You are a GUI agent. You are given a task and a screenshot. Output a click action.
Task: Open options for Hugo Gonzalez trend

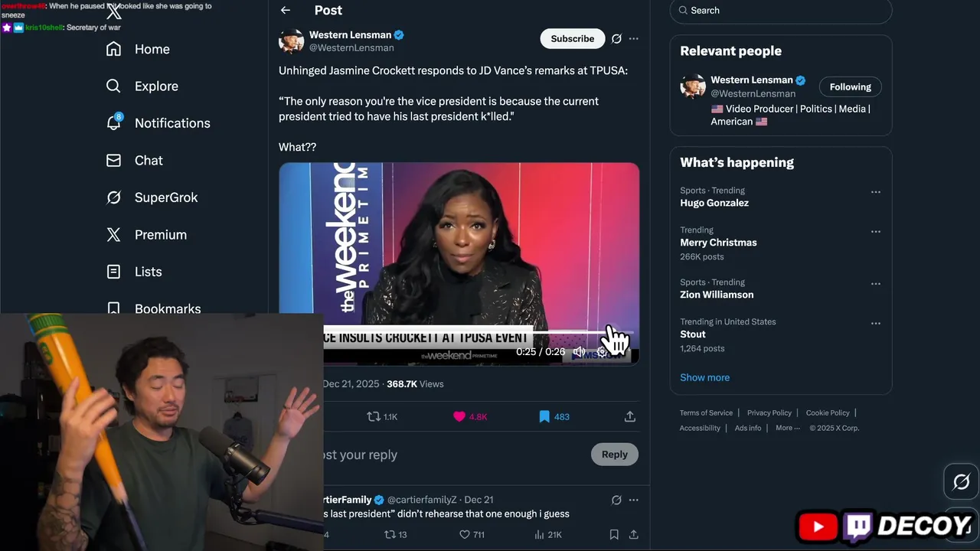click(x=875, y=192)
